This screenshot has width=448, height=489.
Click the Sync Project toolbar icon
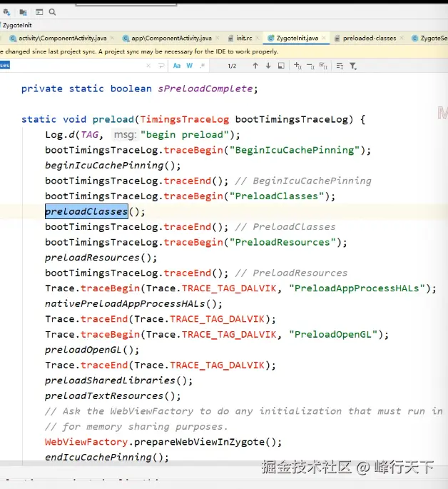[7, 12]
